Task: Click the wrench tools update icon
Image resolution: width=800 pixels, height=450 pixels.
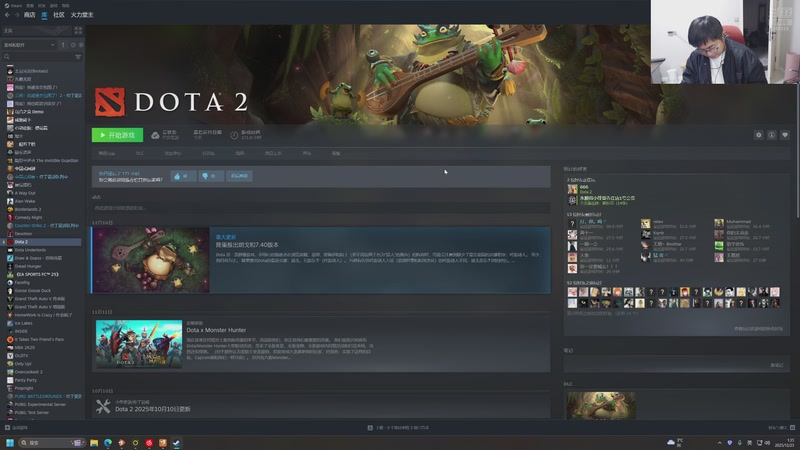Action: coord(103,406)
